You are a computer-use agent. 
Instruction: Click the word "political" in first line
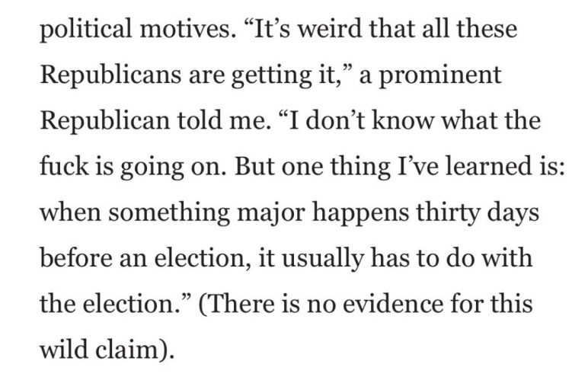86,30
